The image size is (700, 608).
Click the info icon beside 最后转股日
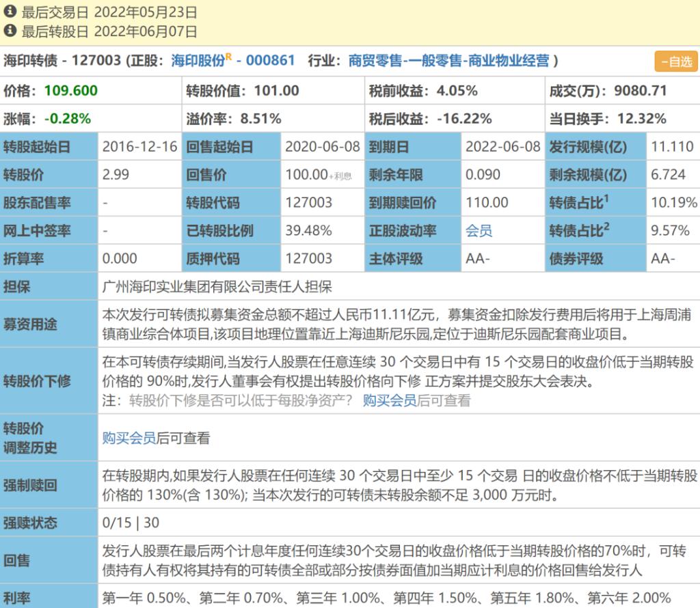coord(10,31)
